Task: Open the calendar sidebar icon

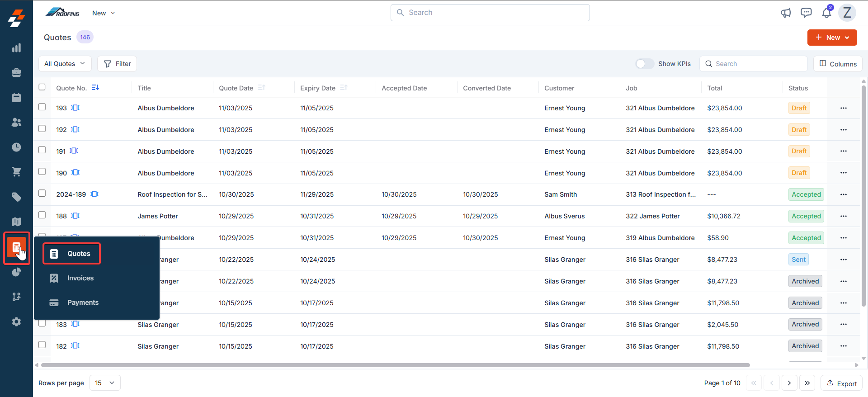Action: pyautogui.click(x=16, y=97)
